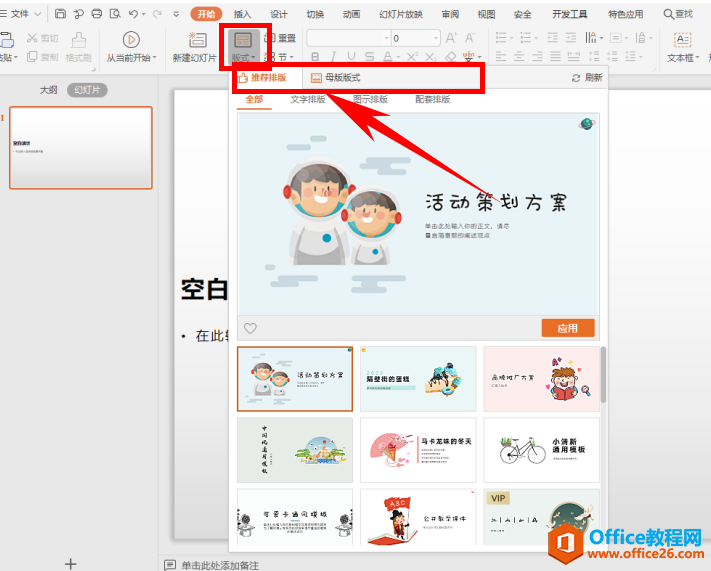Select the 文字排版 filter tab
This screenshot has width=711, height=571.
tap(308, 99)
